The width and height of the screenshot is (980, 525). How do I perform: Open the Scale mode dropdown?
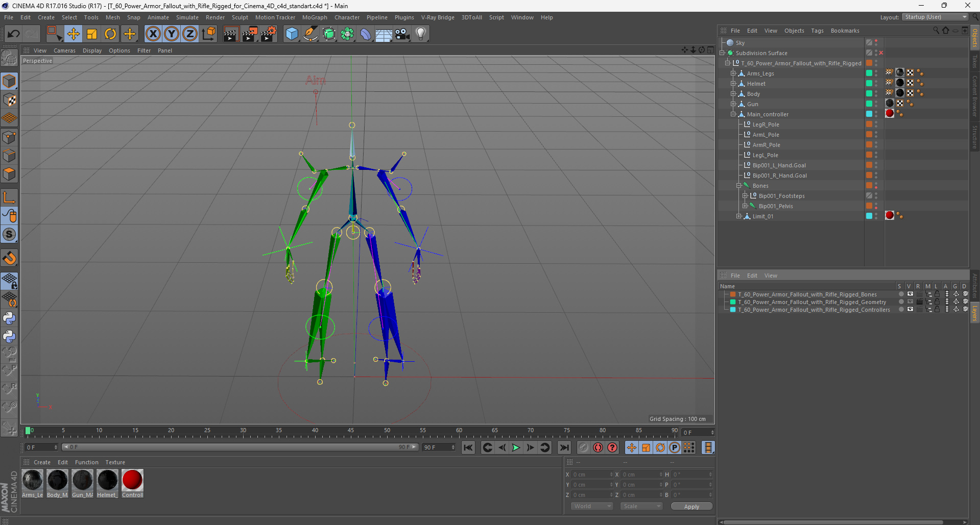click(641, 506)
